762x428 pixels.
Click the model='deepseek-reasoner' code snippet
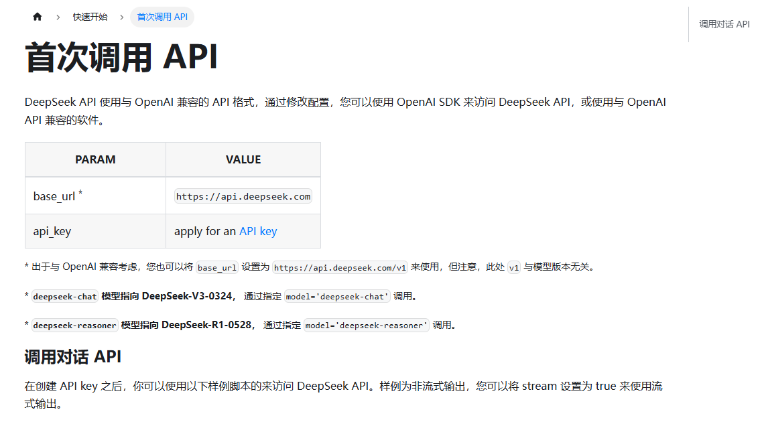[367, 325]
